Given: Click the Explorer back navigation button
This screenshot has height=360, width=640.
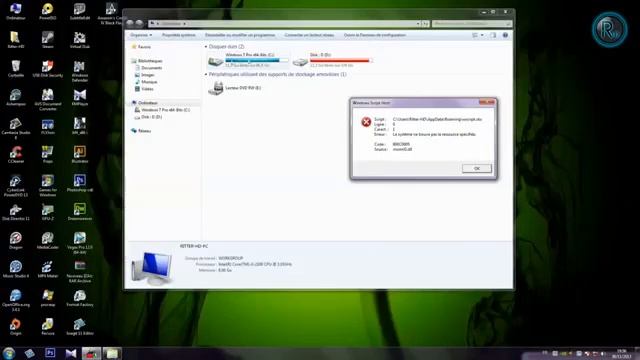Looking at the screenshot, I should pyautogui.click(x=130, y=23).
